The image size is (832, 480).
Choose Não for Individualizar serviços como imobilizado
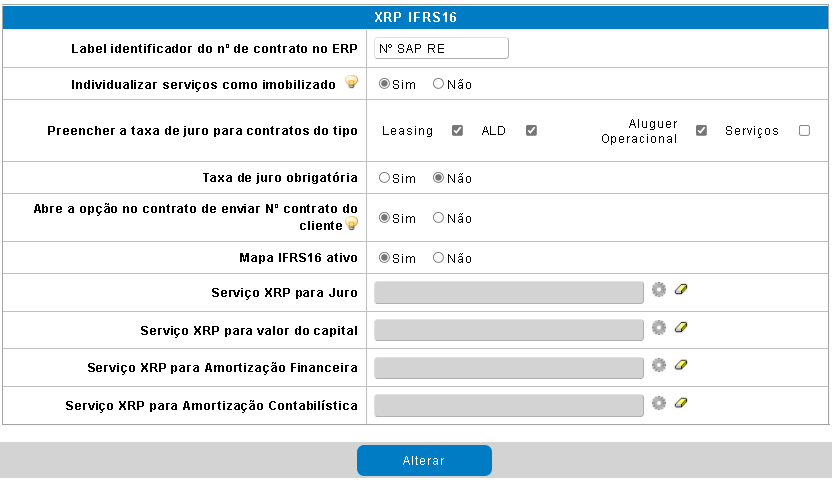pyautogui.click(x=438, y=84)
